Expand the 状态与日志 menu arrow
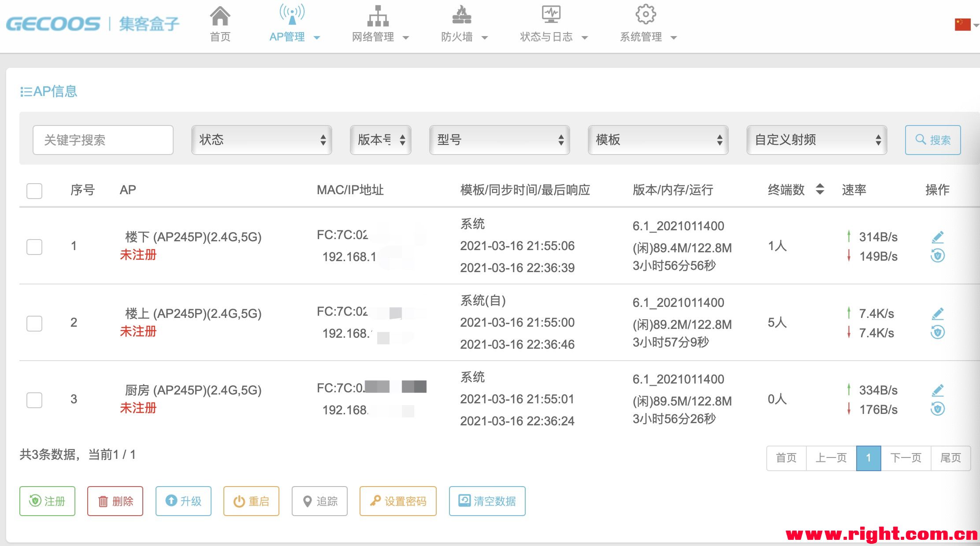The width and height of the screenshot is (980, 546). pos(585,38)
